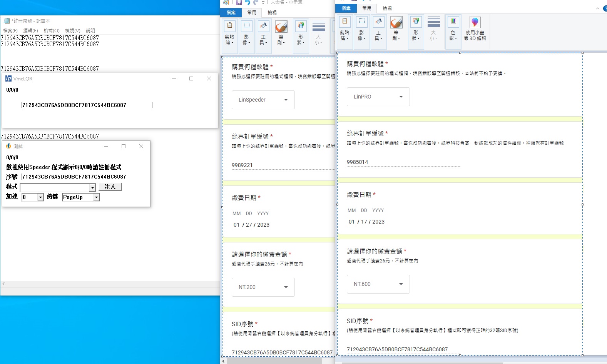Click date 01 / 27 / 2023 in left canvas
The width and height of the screenshot is (607, 364).
251,225
